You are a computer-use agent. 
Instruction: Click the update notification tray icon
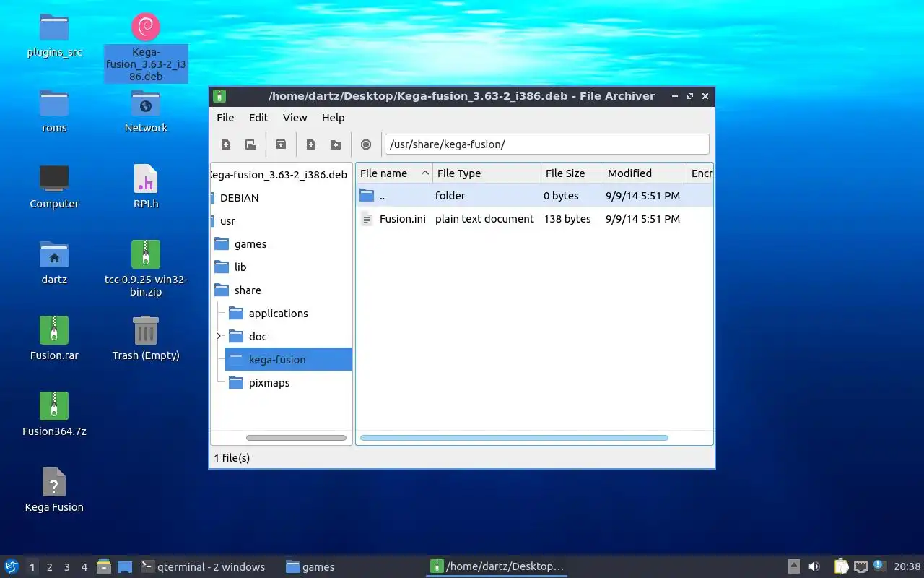point(879,566)
